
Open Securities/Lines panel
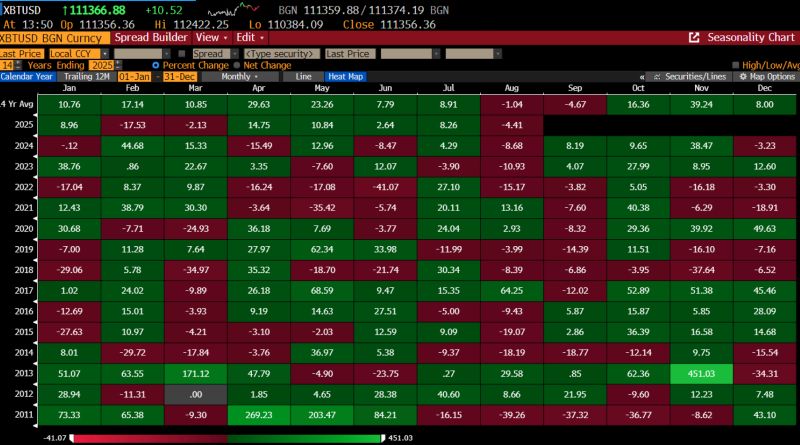tap(690, 77)
